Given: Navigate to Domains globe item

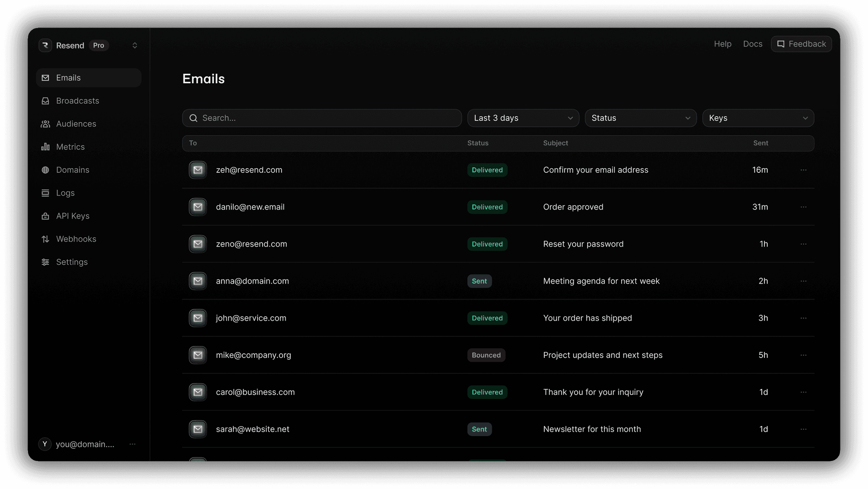Looking at the screenshot, I should (x=72, y=170).
